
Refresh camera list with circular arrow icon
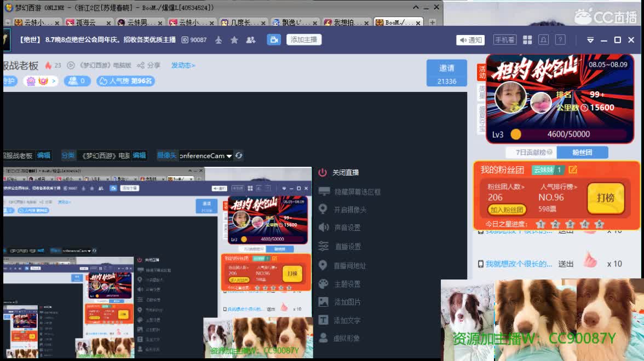point(239,155)
